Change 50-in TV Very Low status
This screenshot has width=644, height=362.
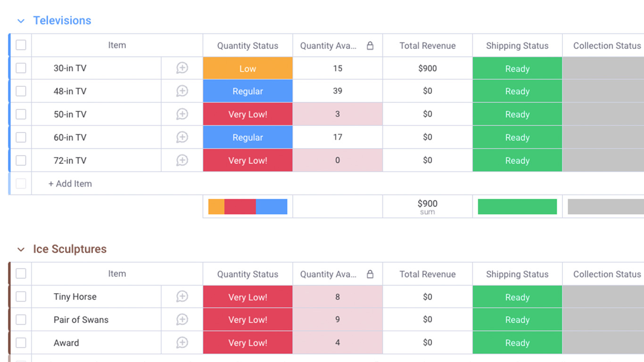pyautogui.click(x=248, y=114)
